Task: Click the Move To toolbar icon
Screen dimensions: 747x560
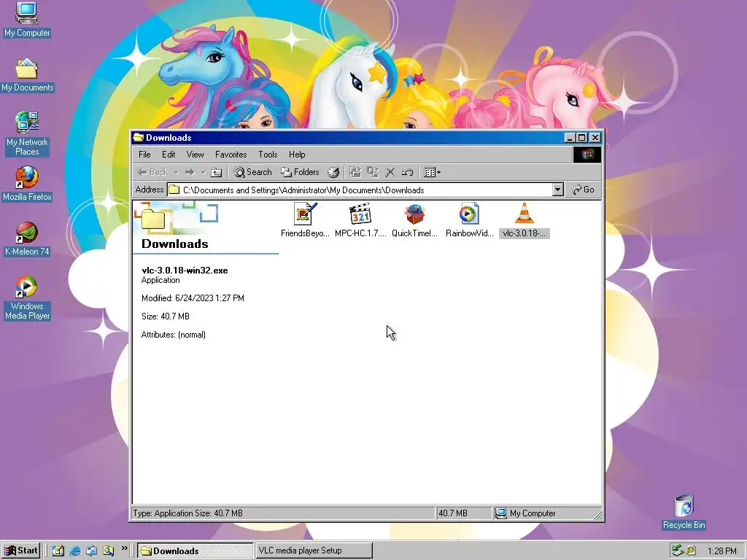Action: point(355,172)
